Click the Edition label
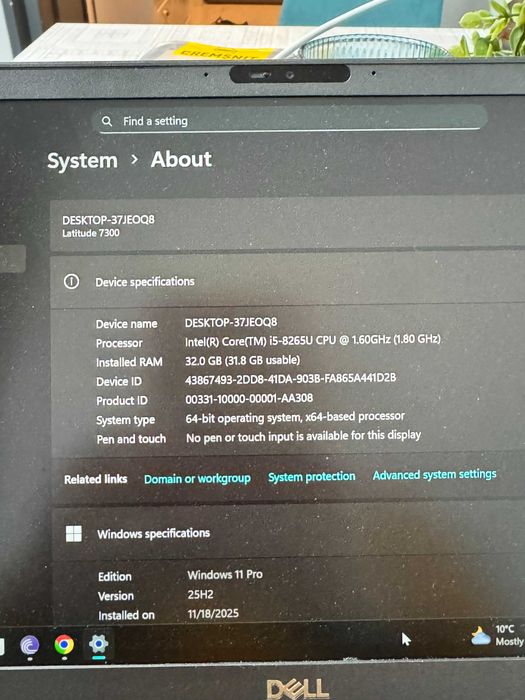The image size is (525, 700). pos(115,577)
